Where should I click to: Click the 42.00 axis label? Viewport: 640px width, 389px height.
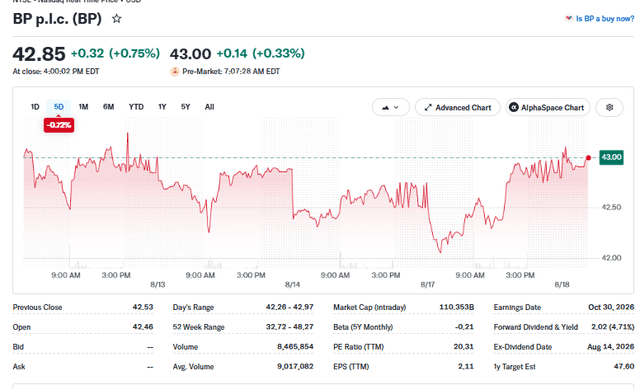point(611,258)
